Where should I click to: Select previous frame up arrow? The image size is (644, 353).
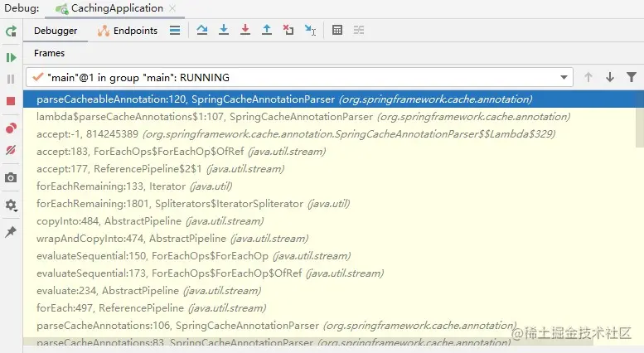coord(588,77)
